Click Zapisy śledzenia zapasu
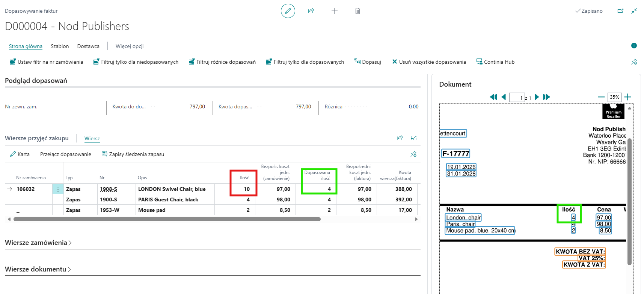The height and width of the screenshot is (294, 644). tap(133, 154)
